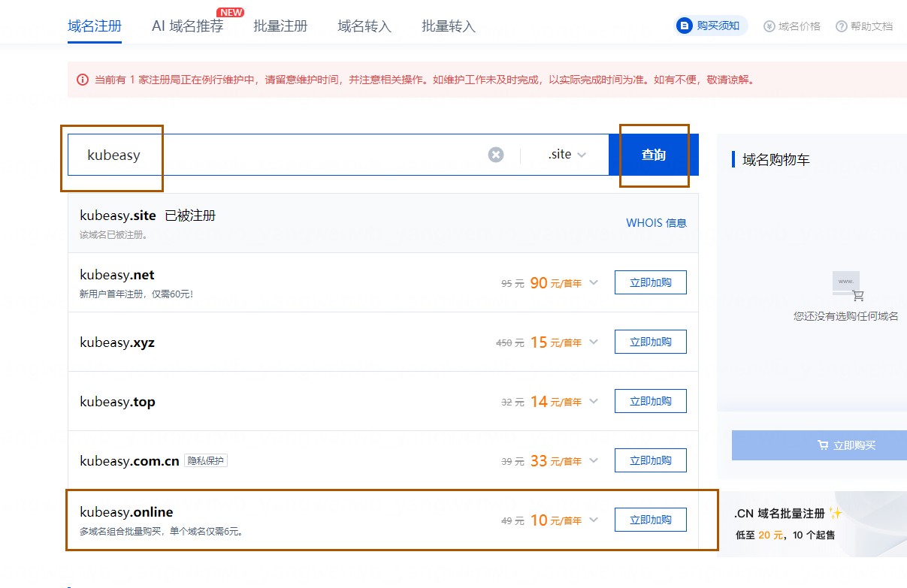Click the kubeasy.online domain name
The width and height of the screenshot is (907, 588).
(x=126, y=512)
